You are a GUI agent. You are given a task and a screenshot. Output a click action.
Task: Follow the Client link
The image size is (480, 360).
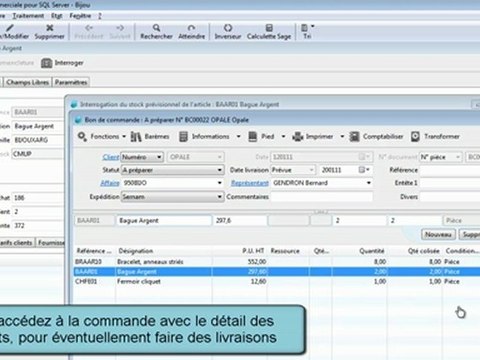[x=111, y=157]
